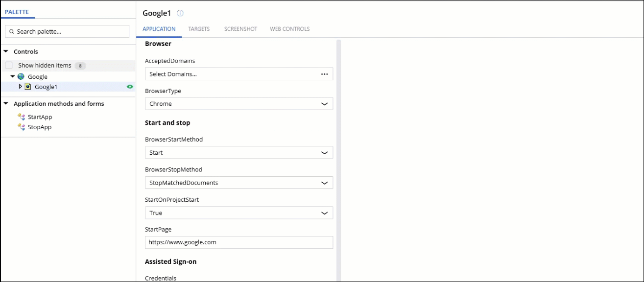Select the Google tree item label

click(x=38, y=77)
